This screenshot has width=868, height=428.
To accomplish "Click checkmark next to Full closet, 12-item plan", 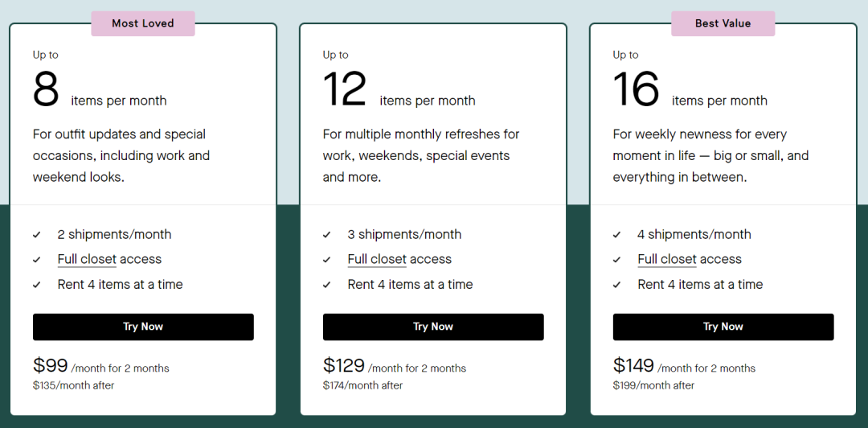I will tap(327, 260).
